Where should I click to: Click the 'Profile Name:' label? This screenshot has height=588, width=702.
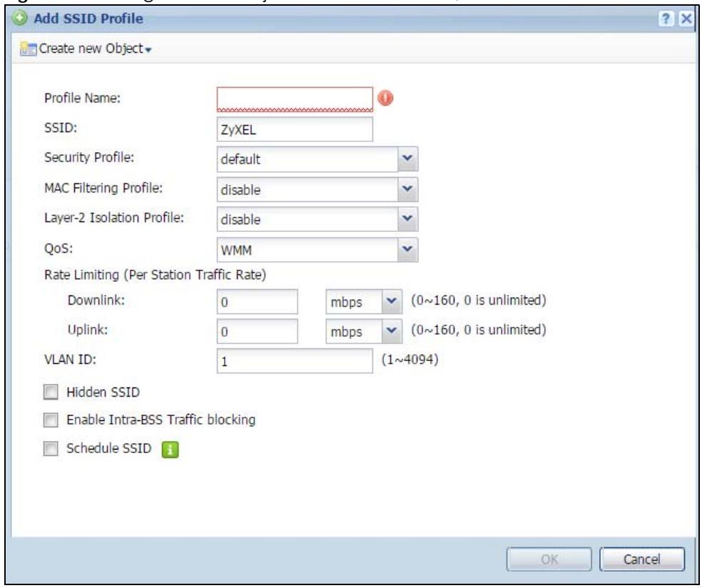coord(82,98)
